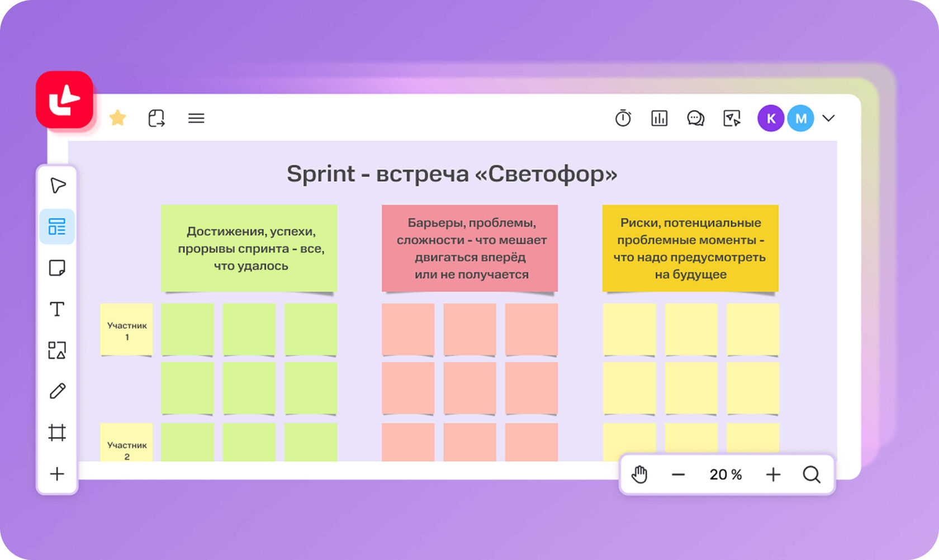The width and height of the screenshot is (939, 560).
Task: Open the hamburger main menu
Action: tap(196, 118)
